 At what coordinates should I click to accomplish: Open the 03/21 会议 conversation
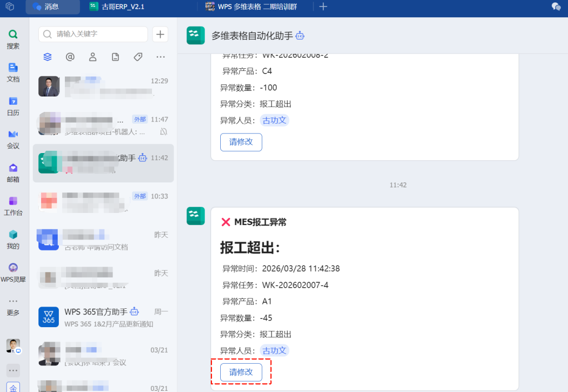(103, 356)
